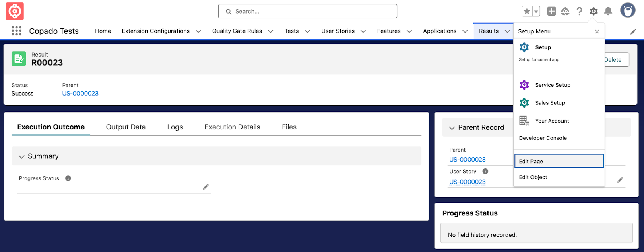Click the Success status value
This screenshot has width=644, height=252.
(x=23, y=94)
